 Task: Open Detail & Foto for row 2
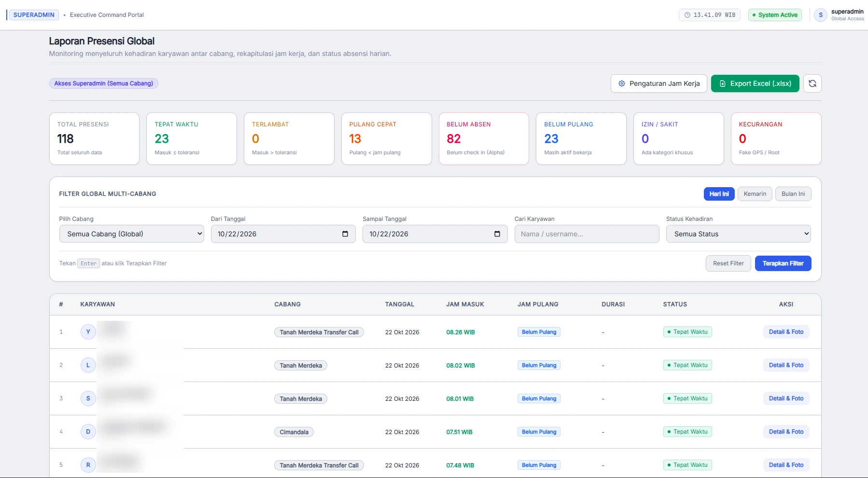786,365
